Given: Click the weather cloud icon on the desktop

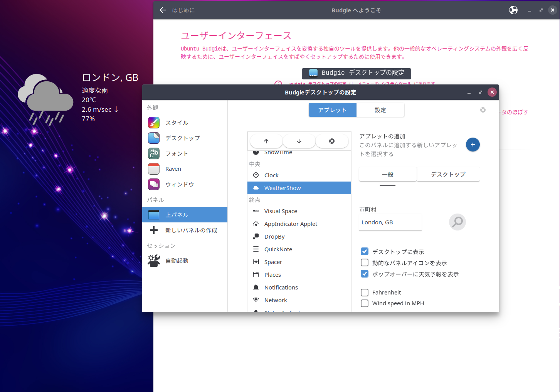Looking at the screenshot, I should pyautogui.click(x=45, y=99).
